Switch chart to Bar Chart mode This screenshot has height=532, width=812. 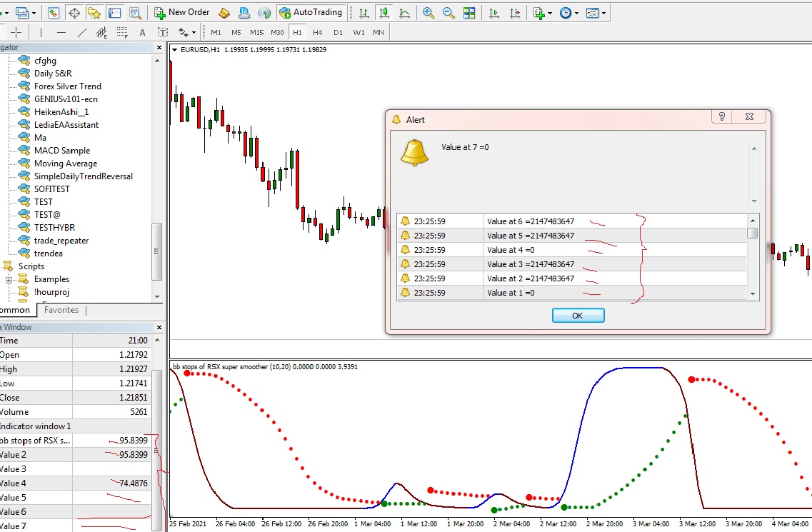[364, 12]
